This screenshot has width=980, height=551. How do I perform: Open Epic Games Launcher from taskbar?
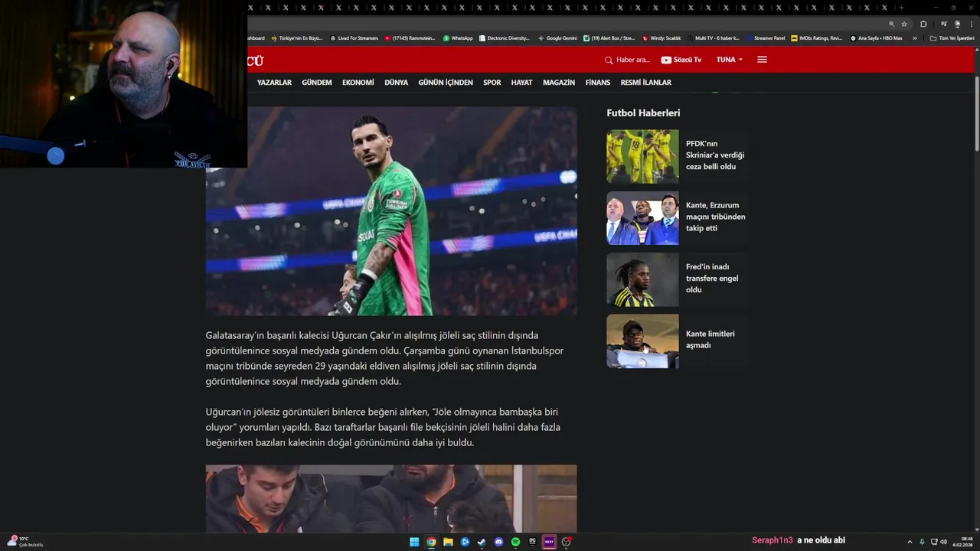[532, 542]
